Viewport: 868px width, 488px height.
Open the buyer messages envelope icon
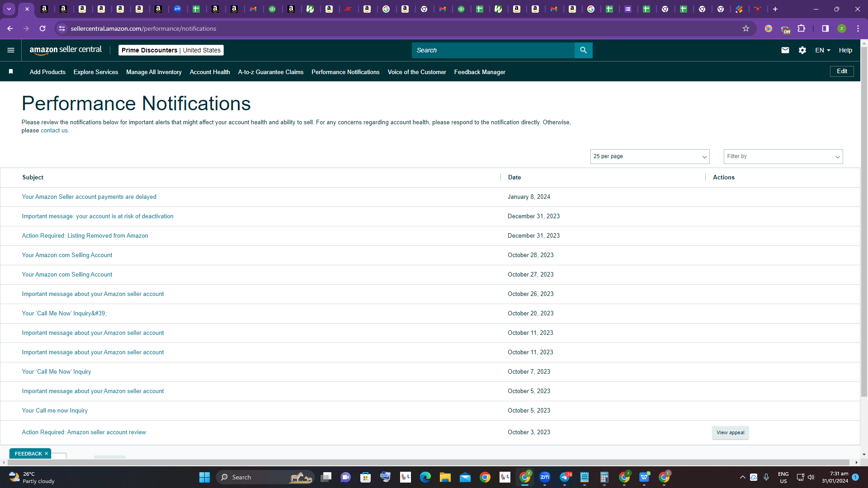click(785, 50)
